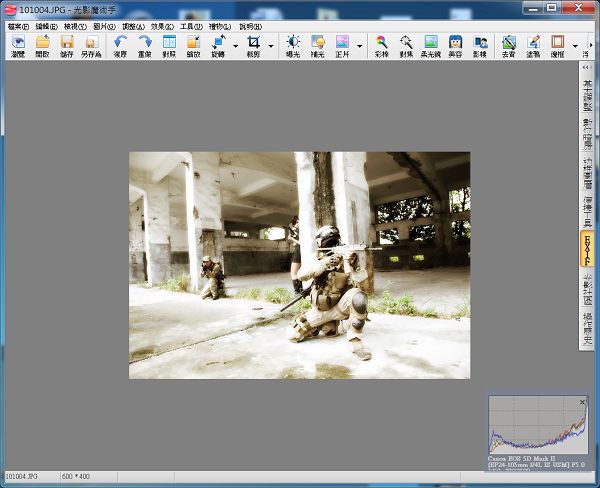Collapse the right side panel with chevrons
Viewport: 600px width, 488px height.
(x=586, y=67)
